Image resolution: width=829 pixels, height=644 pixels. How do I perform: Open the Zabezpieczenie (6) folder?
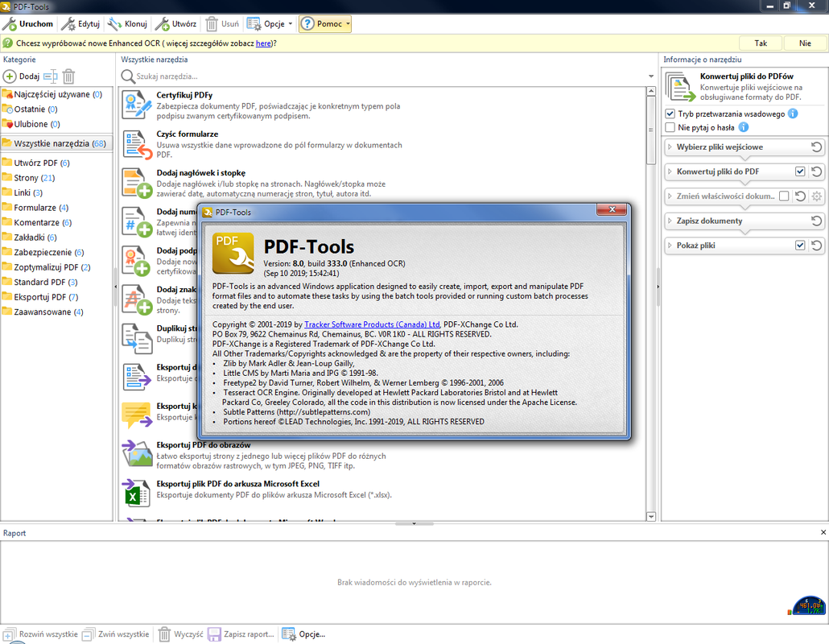coord(56,252)
